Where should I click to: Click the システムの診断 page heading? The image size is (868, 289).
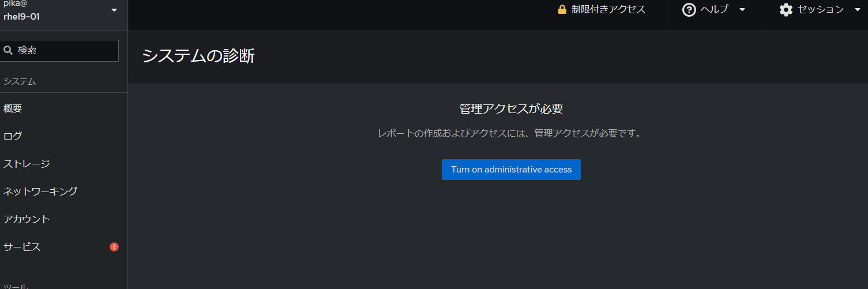pos(198,56)
